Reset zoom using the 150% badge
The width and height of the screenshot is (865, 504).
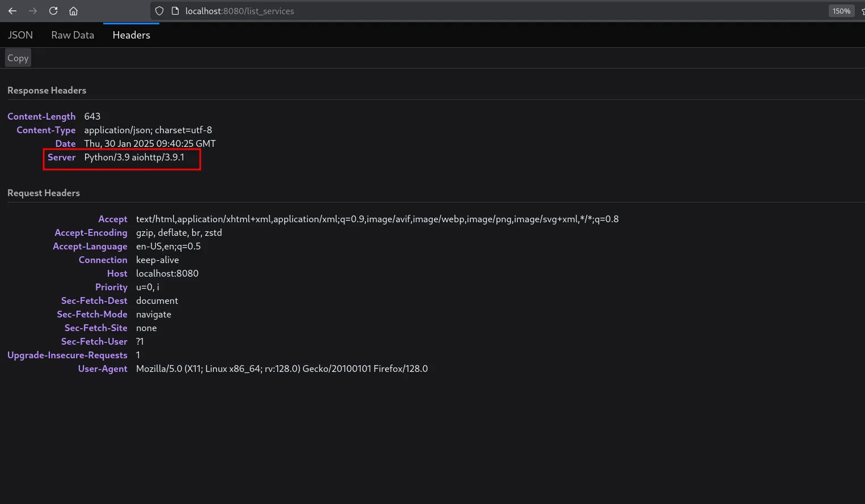(841, 11)
